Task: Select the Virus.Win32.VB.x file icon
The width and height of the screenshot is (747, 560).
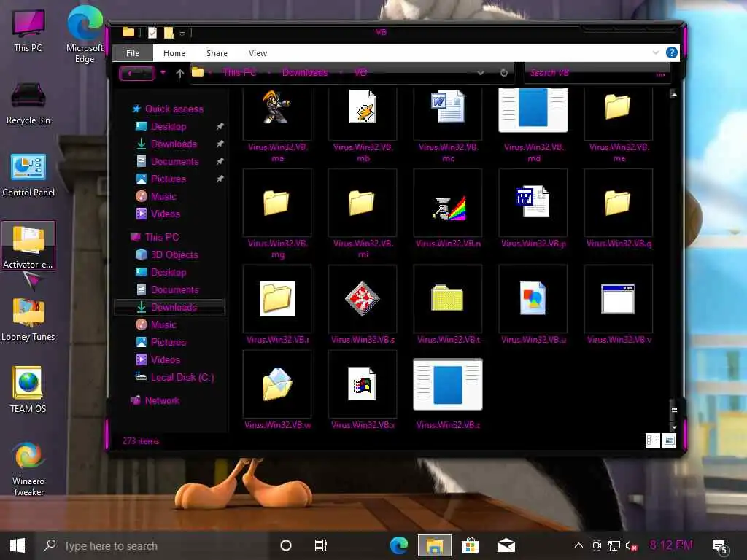Action: pos(362,384)
